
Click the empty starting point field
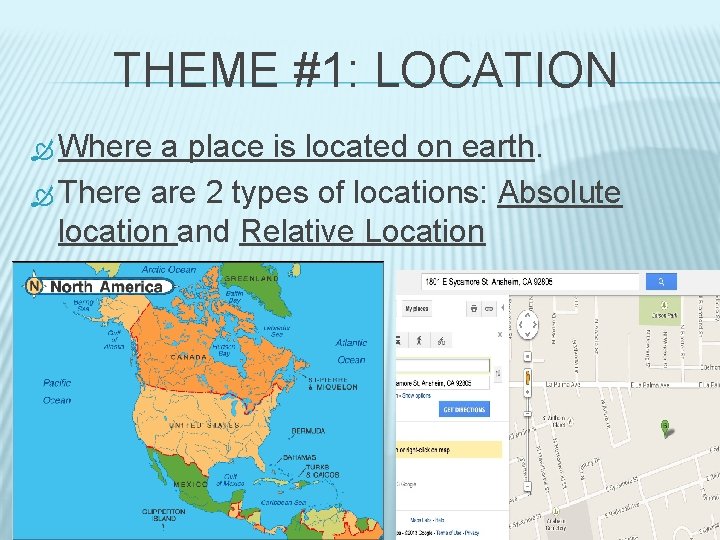pyautogui.click(x=443, y=366)
